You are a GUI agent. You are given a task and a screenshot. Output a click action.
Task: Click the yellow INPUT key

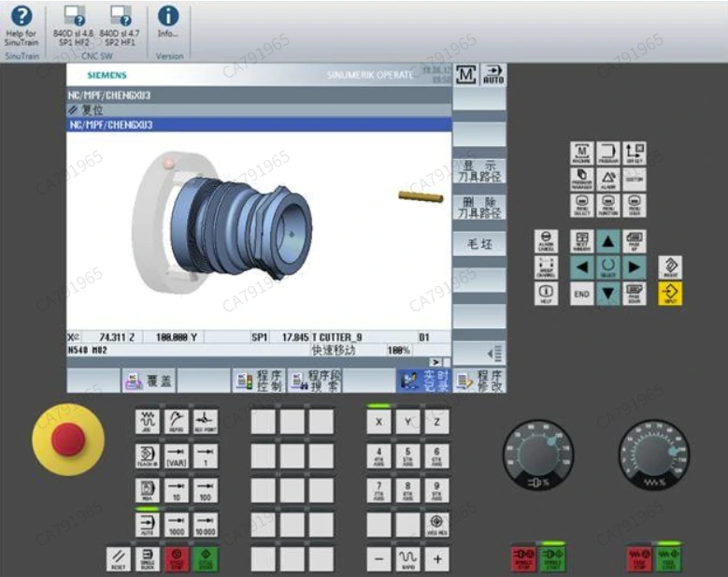coord(670,294)
